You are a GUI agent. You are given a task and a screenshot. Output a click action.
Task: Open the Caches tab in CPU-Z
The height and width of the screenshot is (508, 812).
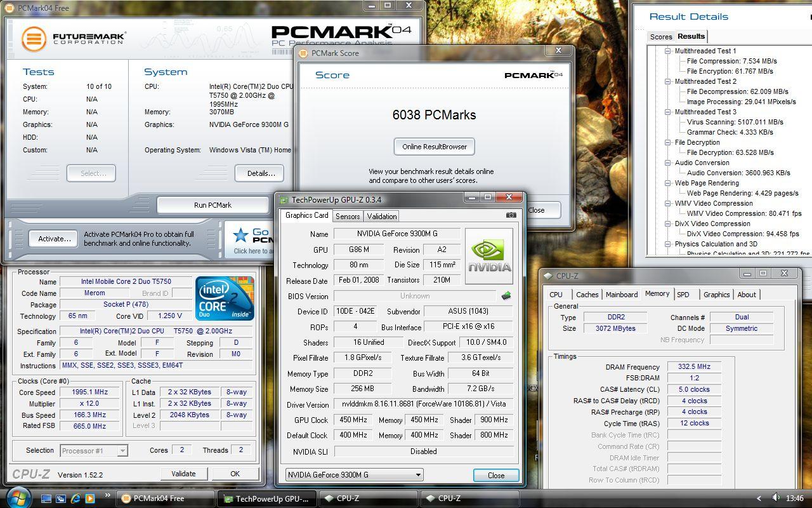[587, 295]
